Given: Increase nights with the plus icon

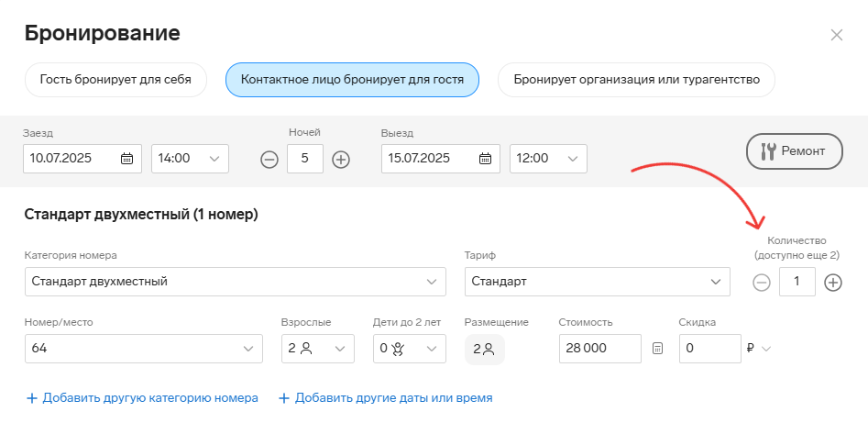Looking at the screenshot, I should point(341,160).
